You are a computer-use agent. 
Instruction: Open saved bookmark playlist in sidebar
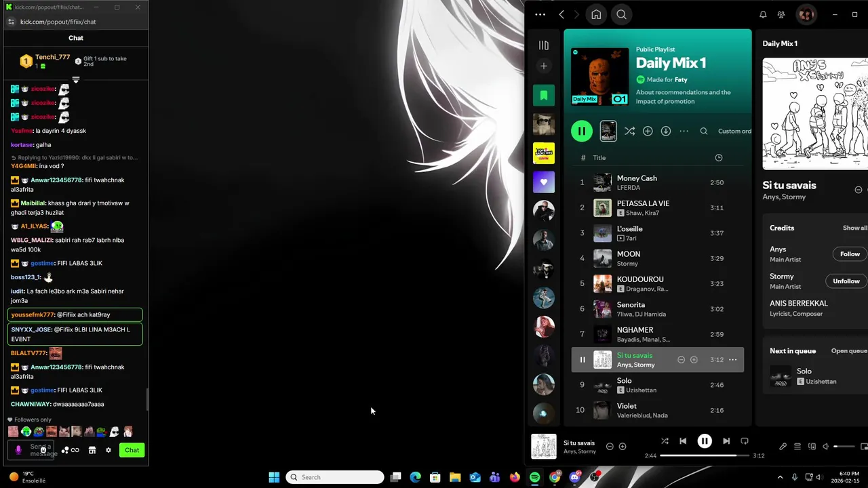544,96
